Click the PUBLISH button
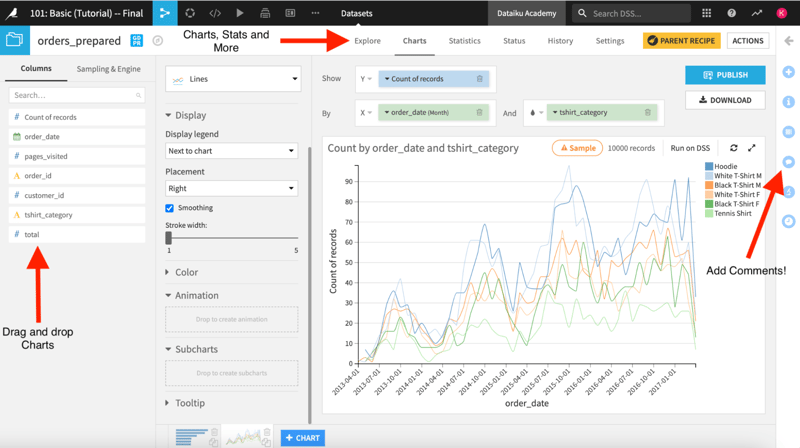Screen dimensions: 800x448 (725, 75)
